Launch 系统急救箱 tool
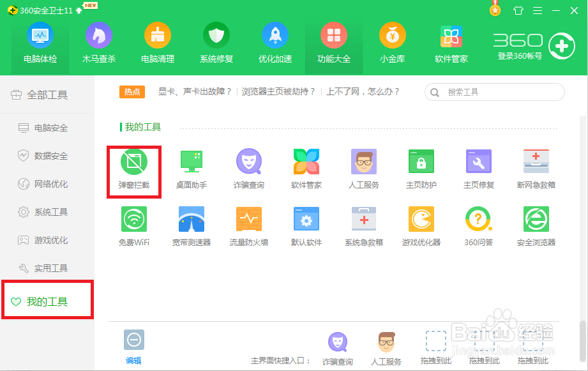 364,227
